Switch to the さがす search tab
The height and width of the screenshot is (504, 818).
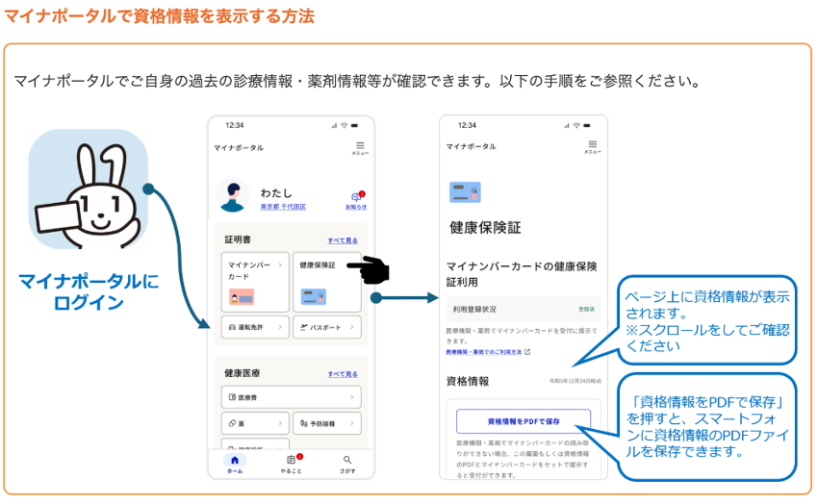[347, 464]
